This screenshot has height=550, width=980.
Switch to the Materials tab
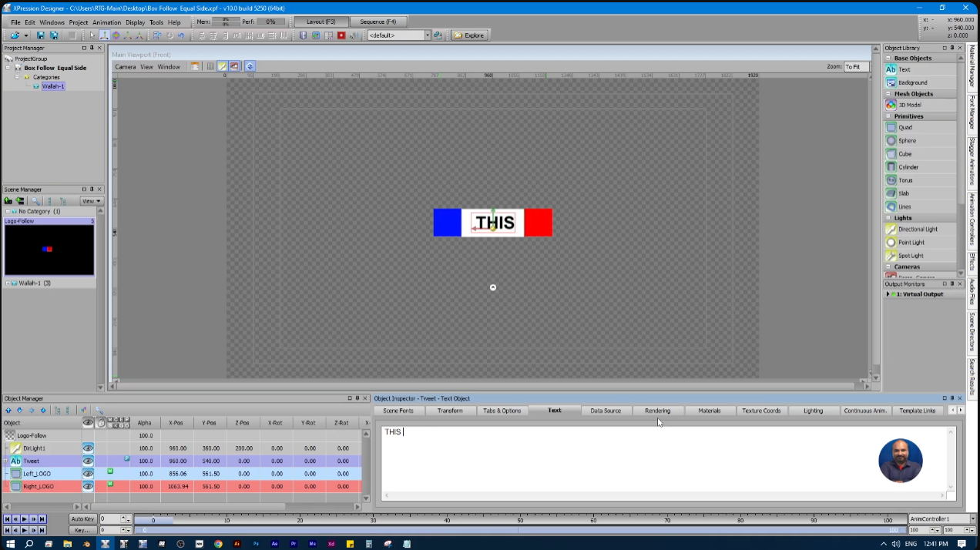click(x=709, y=411)
